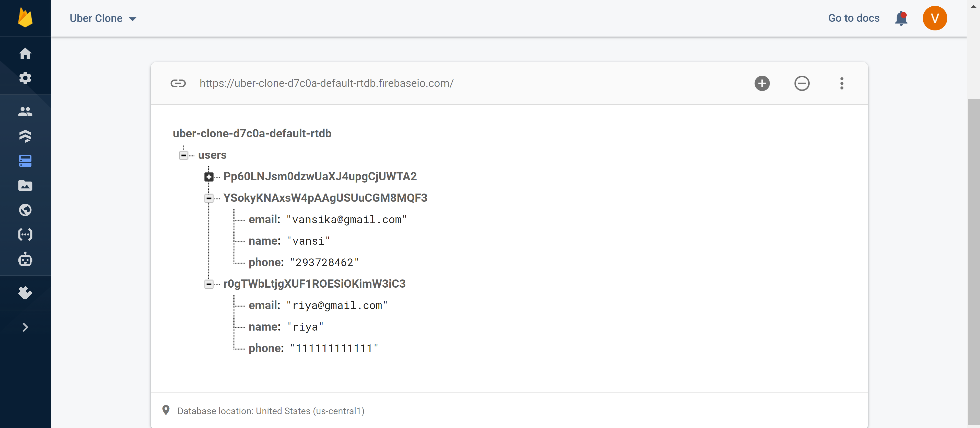Screen dimensions: 980x428
Task: Click the notifications bell
Action: point(901,18)
